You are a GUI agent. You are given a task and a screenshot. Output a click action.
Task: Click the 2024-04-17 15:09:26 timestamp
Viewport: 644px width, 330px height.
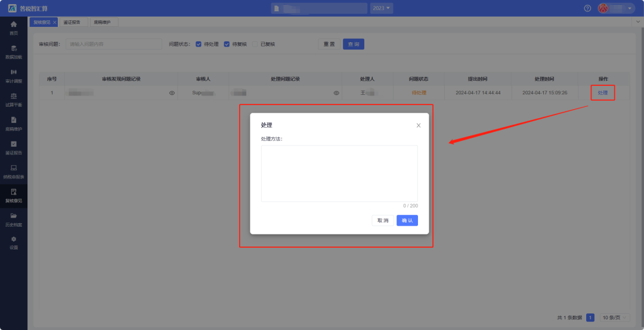point(544,93)
